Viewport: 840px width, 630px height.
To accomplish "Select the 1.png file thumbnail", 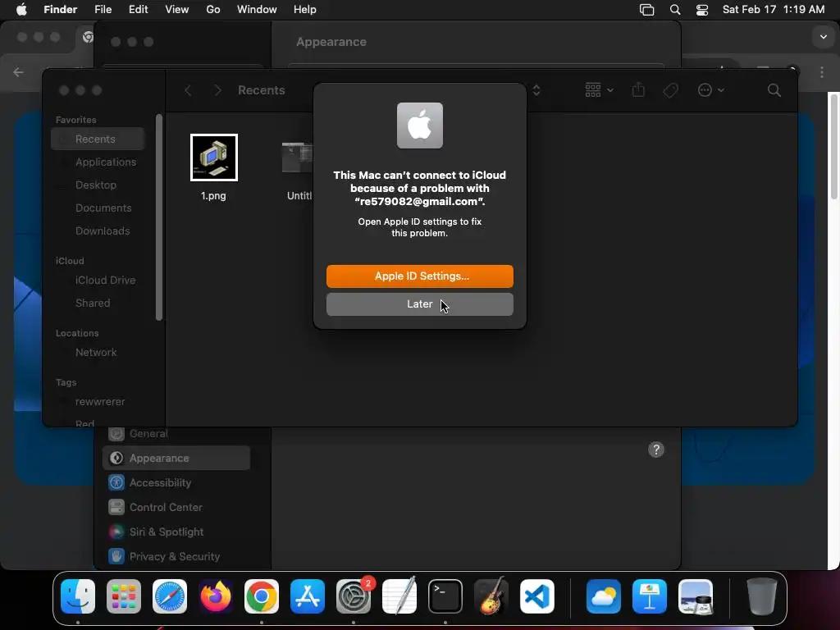I will (214, 157).
